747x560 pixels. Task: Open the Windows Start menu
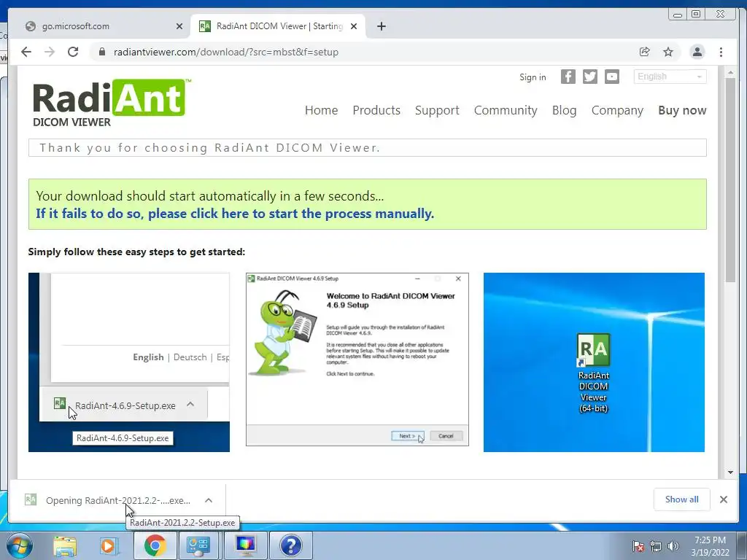(20, 545)
